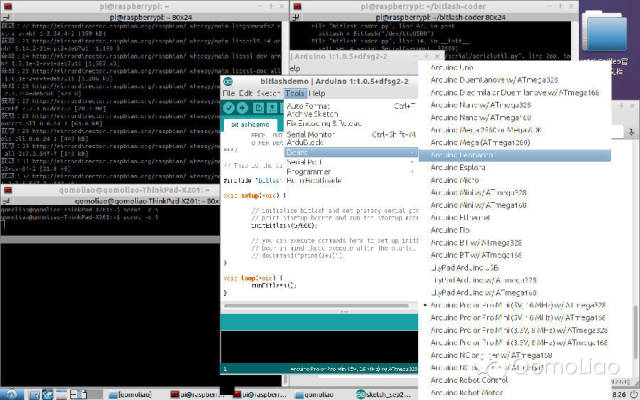
Task: Click the Upload arrow icon in Arduino toolbar
Action: (x=242, y=108)
